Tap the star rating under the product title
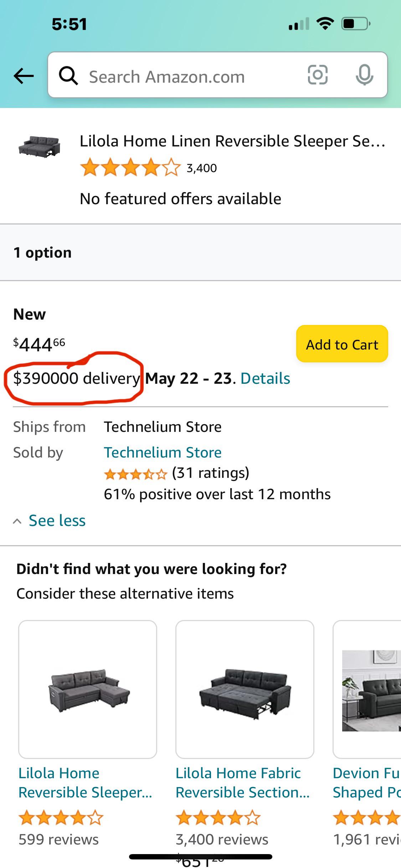Viewport: 401px width, 868px height. point(128,167)
